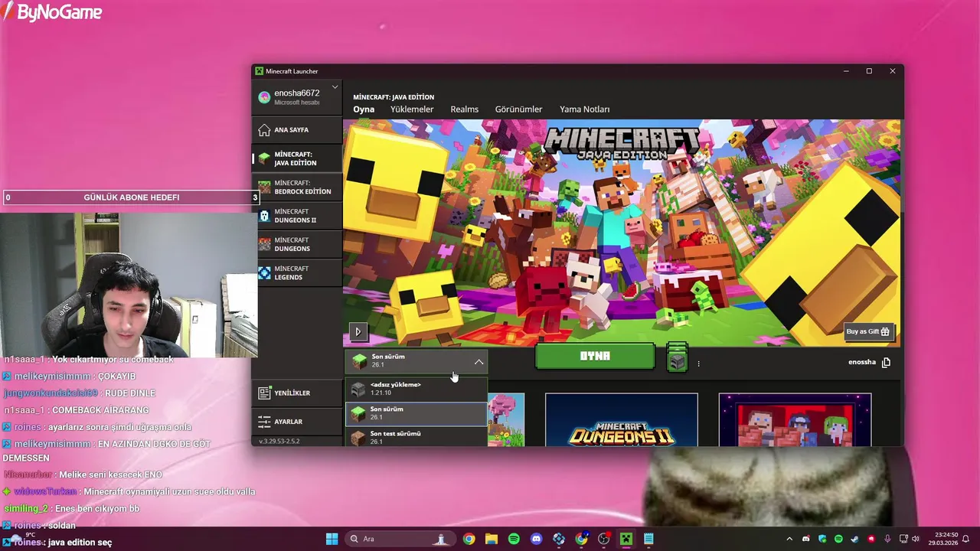Open Spotify from taskbar
980x551 pixels.
click(514, 539)
